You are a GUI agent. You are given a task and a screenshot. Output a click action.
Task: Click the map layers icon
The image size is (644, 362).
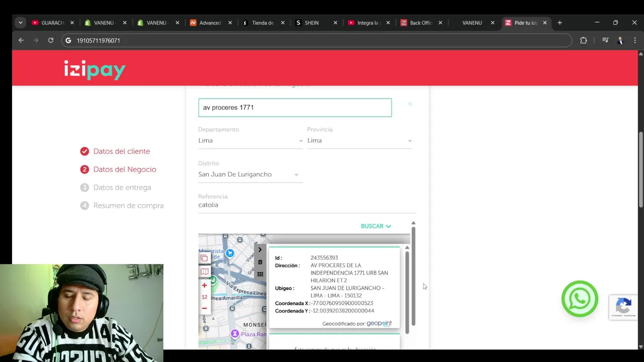pos(204,258)
